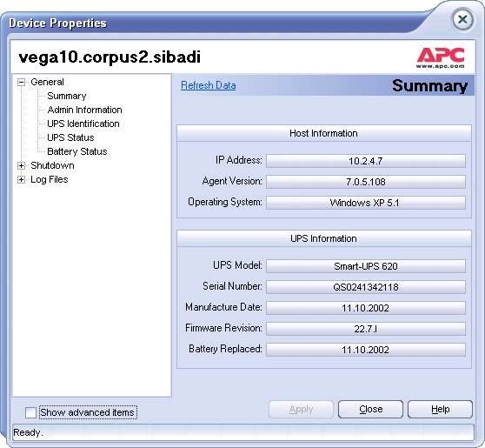The image size is (485, 448).
Task: Click the greyed-out Apply button
Action: 301,410
